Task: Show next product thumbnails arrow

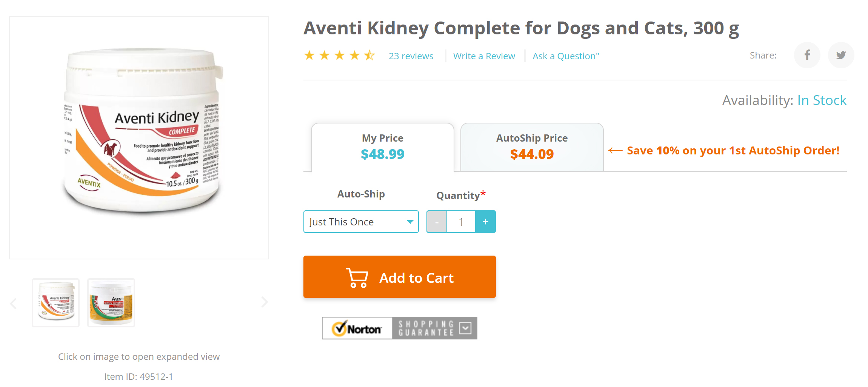Action: (x=264, y=302)
